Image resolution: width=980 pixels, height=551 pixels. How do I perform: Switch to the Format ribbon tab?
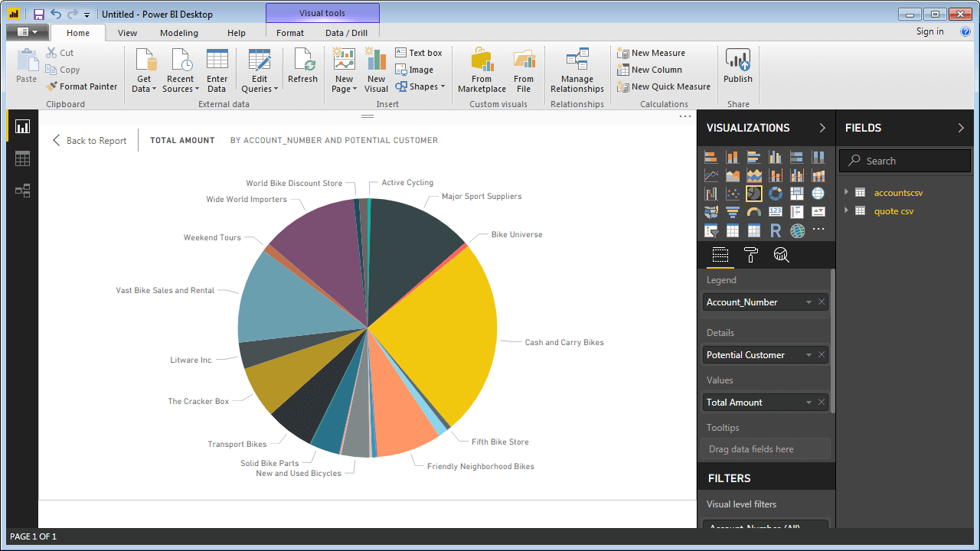290,33
